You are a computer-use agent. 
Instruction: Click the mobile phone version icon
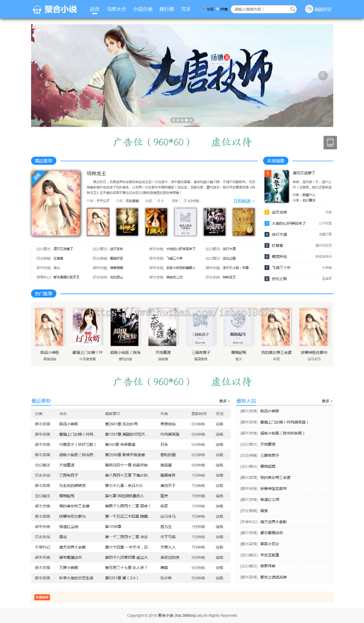(x=330, y=142)
